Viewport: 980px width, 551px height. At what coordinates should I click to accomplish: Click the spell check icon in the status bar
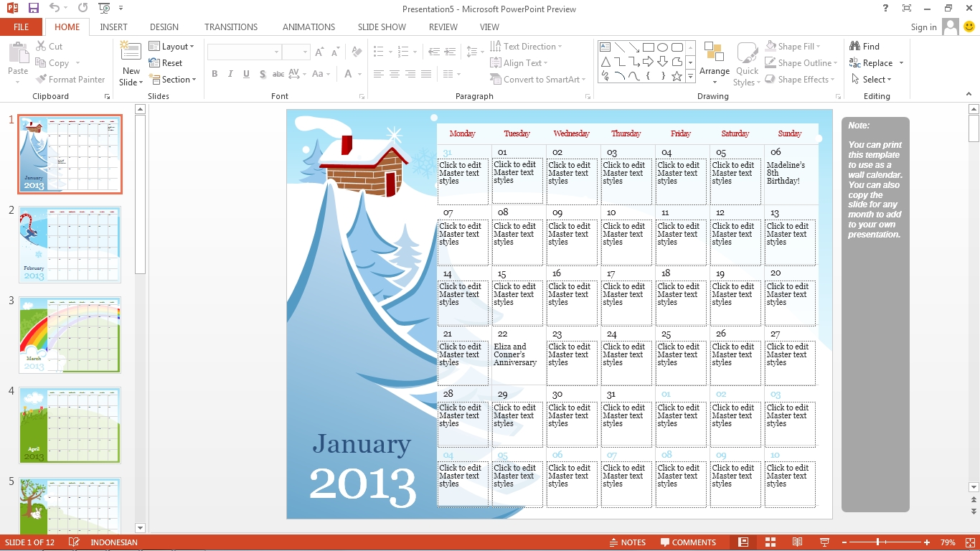point(73,542)
